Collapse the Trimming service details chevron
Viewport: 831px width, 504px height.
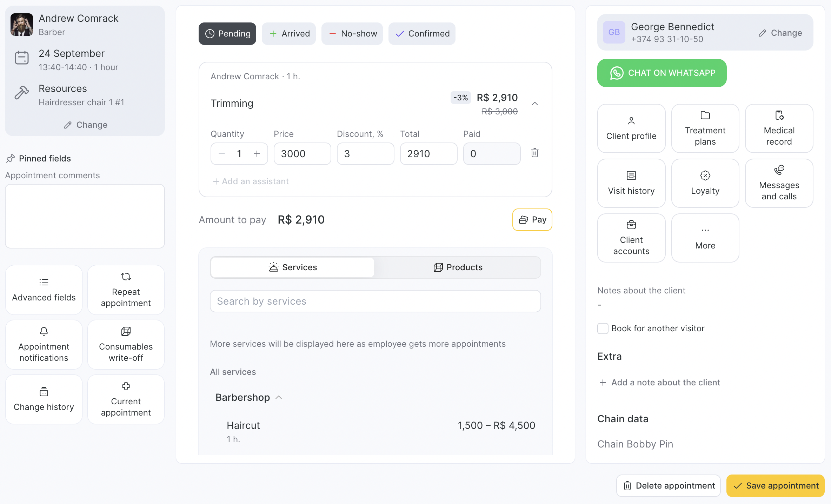tap(534, 104)
